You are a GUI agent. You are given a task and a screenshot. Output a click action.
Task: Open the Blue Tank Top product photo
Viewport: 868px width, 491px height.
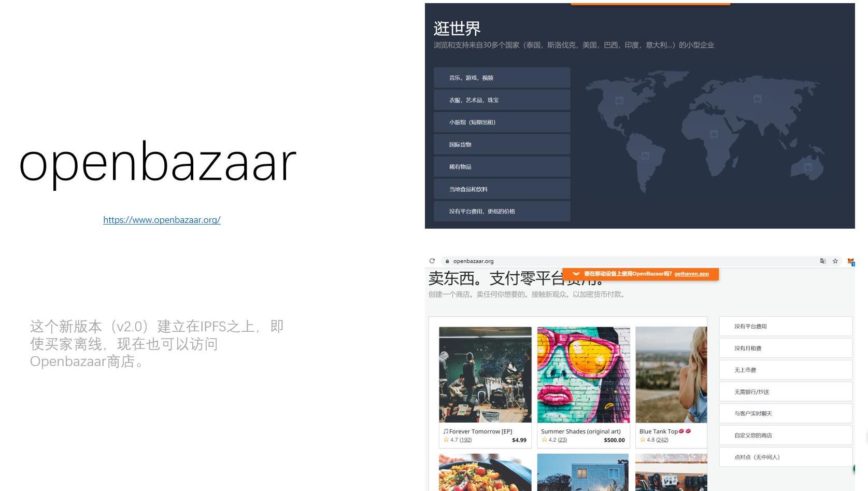click(x=671, y=375)
